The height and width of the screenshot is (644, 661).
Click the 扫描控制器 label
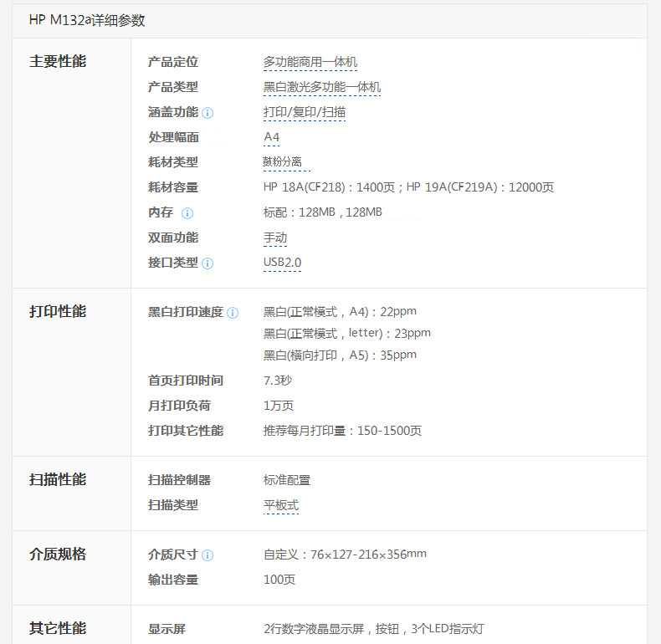coord(179,480)
